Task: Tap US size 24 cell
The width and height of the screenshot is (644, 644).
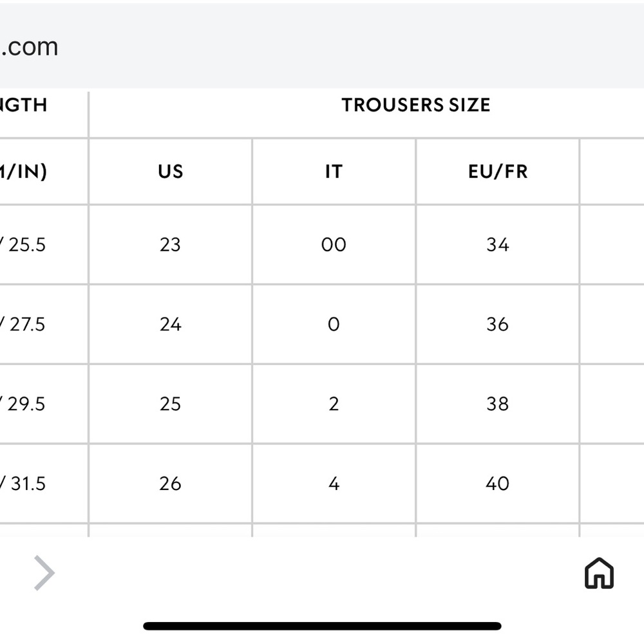Action: [171, 325]
